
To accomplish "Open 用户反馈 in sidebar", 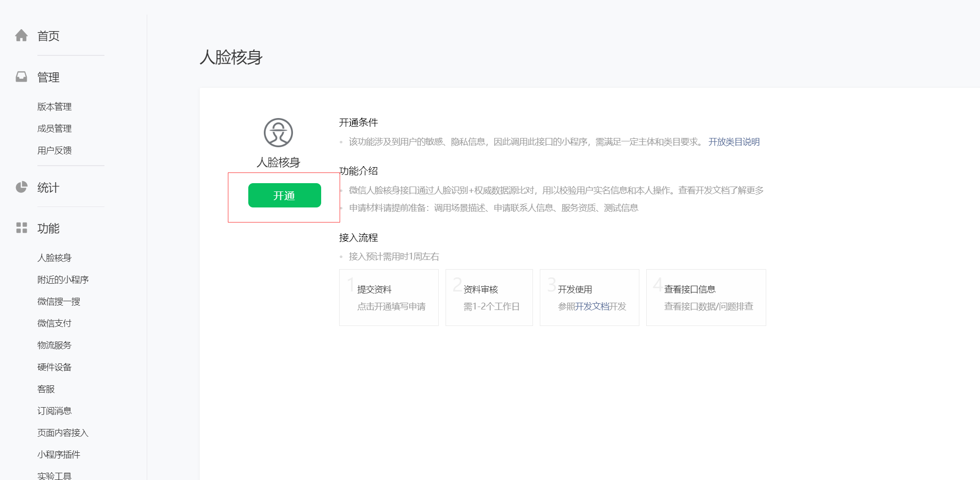I will (x=54, y=150).
